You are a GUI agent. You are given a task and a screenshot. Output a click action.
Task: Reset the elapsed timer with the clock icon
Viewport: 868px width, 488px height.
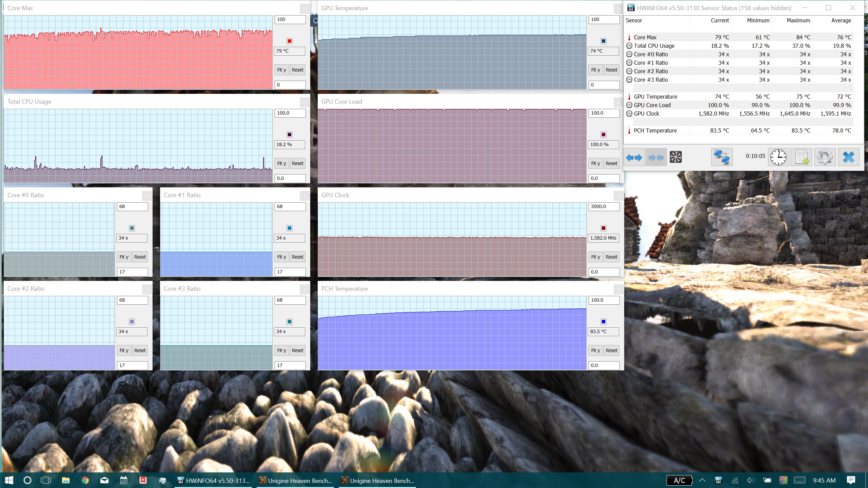[778, 157]
